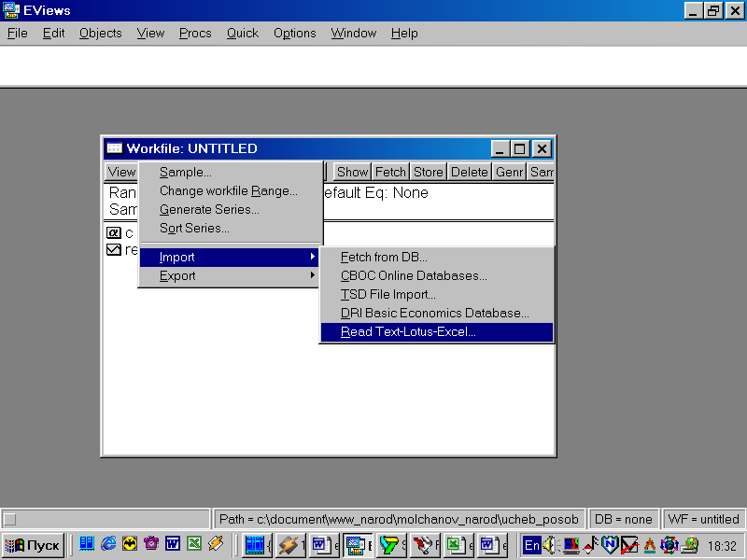
Task: Click the Show button in workfile toolbar
Action: (x=352, y=172)
